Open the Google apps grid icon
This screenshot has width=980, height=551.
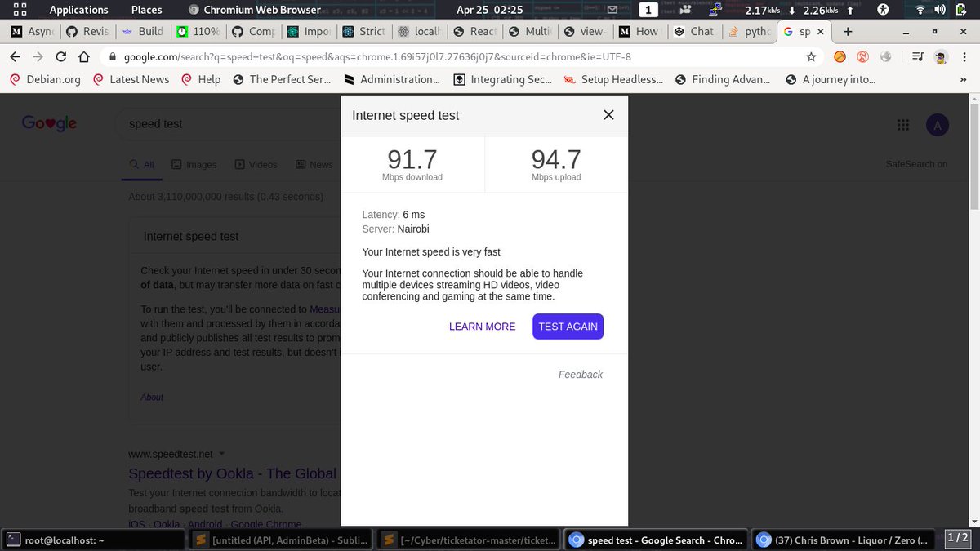903,125
